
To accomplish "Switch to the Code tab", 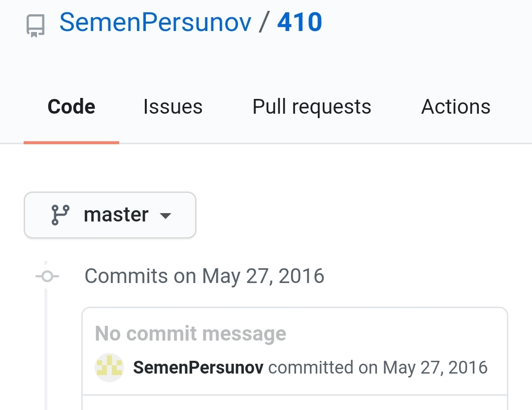I will tap(71, 107).
